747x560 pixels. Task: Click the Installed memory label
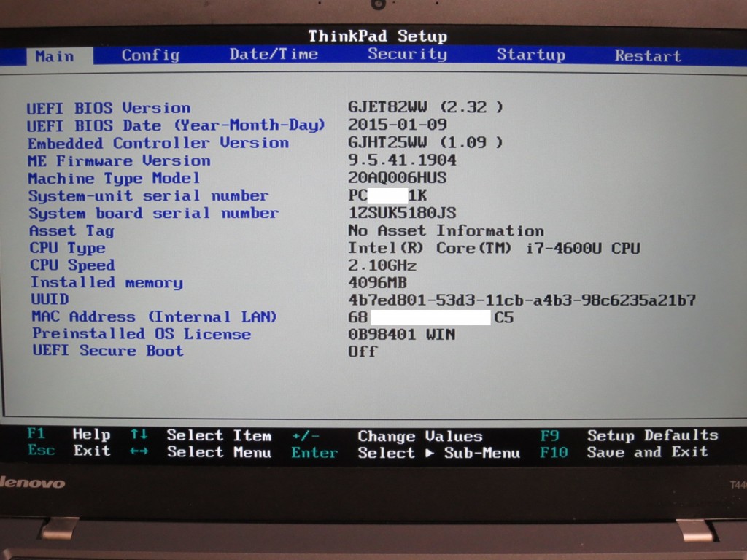click(107, 282)
